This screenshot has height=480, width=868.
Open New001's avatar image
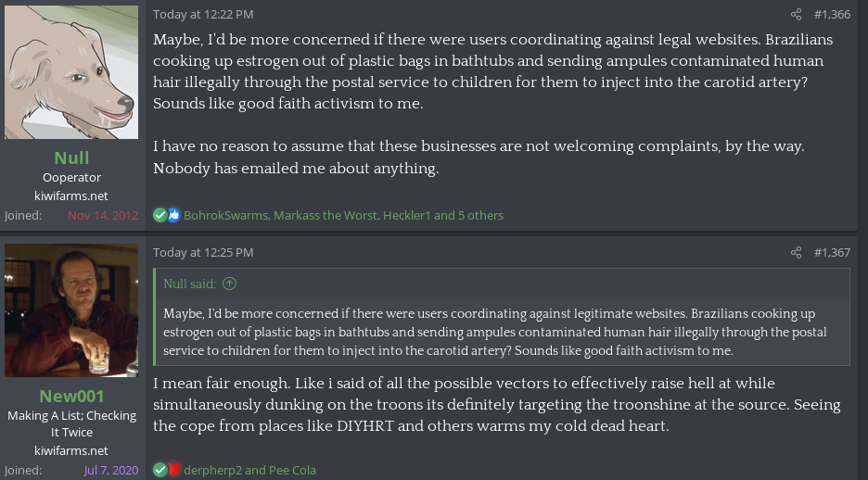tap(71, 310)
